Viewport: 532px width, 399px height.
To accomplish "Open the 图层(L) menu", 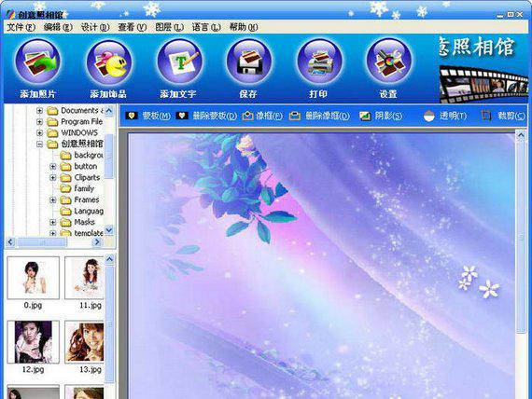I will coord(169,27).
